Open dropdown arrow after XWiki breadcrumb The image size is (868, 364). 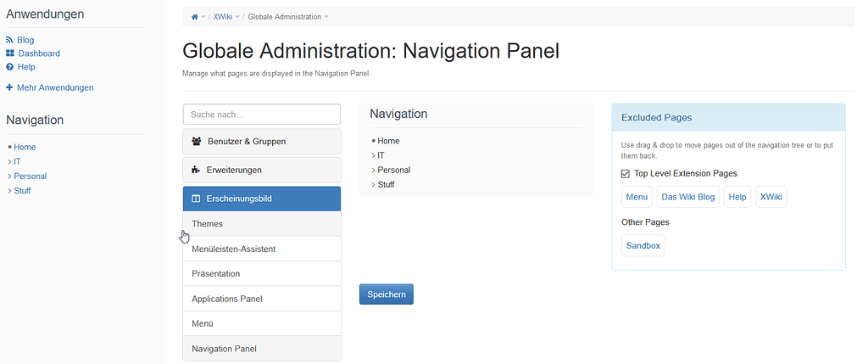tap(237, 17)
